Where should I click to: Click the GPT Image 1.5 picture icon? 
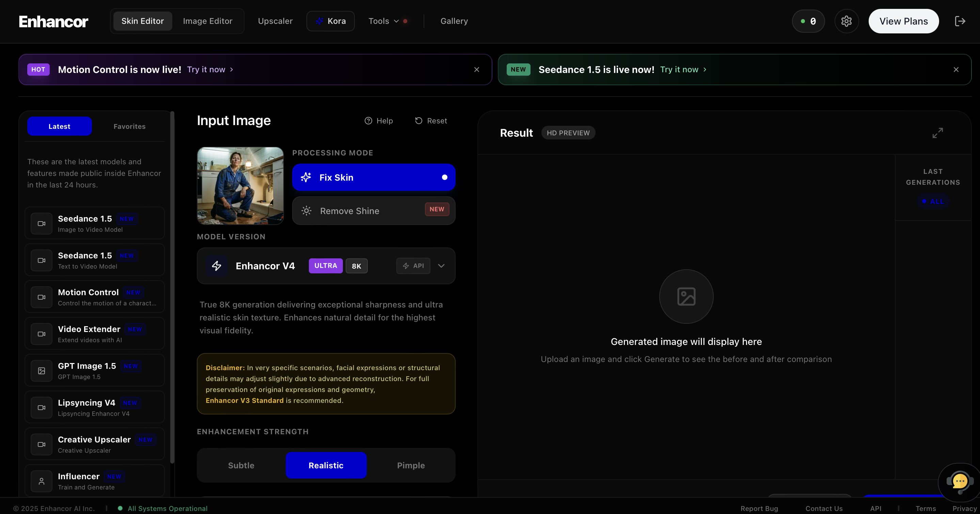pyautogui.click(x=42, y=371)
